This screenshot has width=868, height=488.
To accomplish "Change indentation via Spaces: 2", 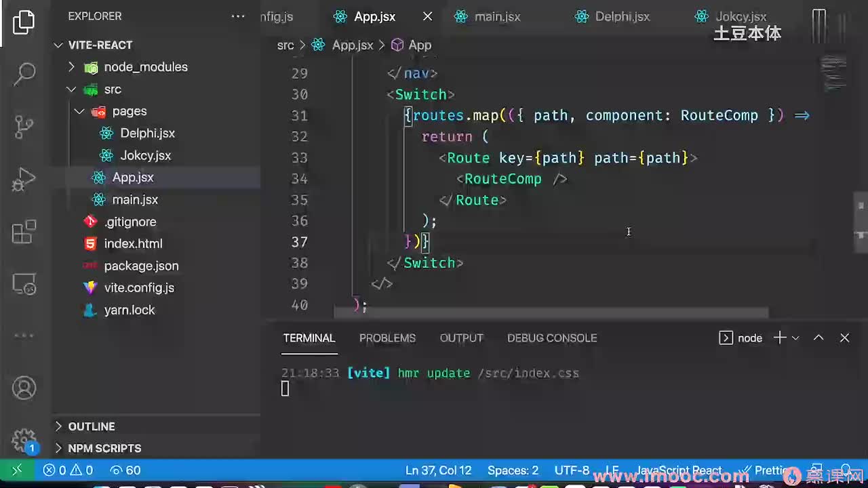I will (x=513, y=470).
